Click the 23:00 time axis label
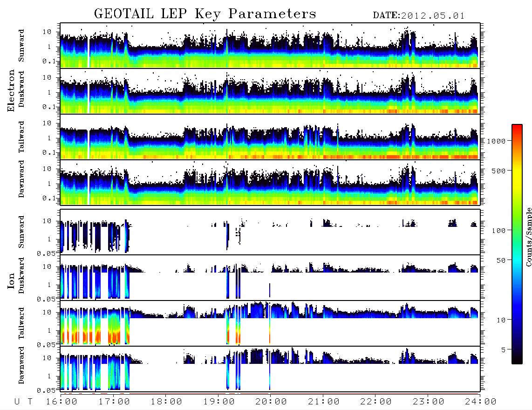The height and width of the screenshot is (410, 532). (x=429, y=402)
